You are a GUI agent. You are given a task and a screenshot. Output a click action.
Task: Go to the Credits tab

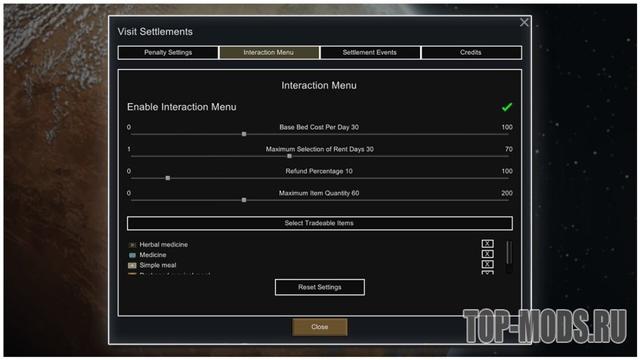(471, 53)
